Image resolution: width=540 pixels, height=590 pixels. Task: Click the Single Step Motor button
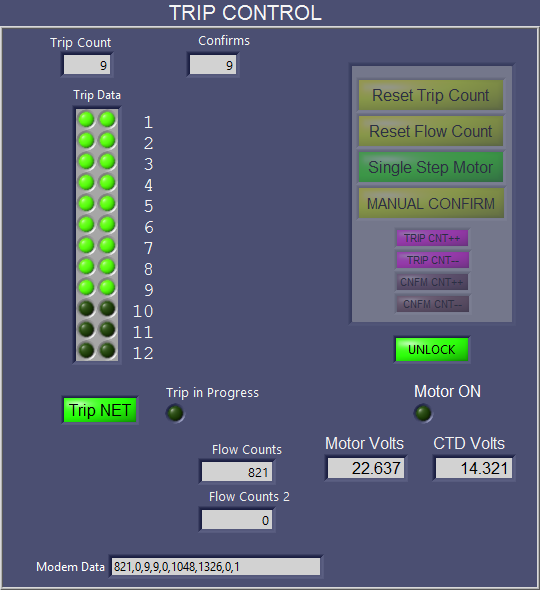tap(430, 167)
